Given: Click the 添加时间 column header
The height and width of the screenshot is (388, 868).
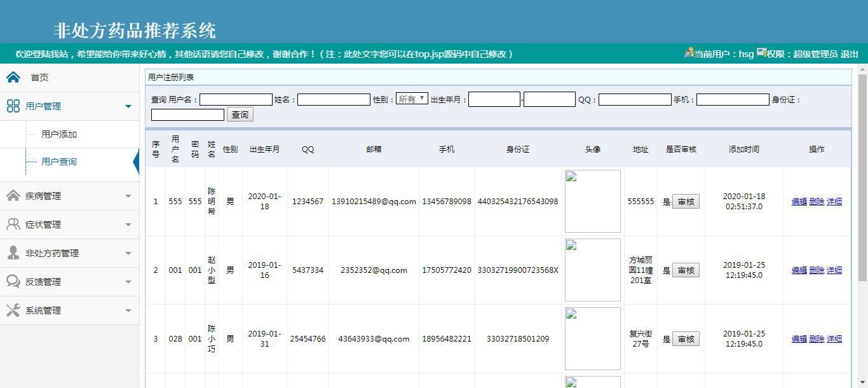Looking at the screenshot, I should 744,149.
